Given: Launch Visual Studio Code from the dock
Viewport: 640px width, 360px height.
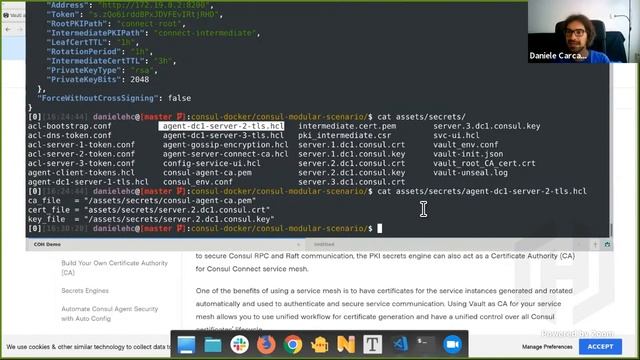Looking at the screenshot, I should pos(400,345).
